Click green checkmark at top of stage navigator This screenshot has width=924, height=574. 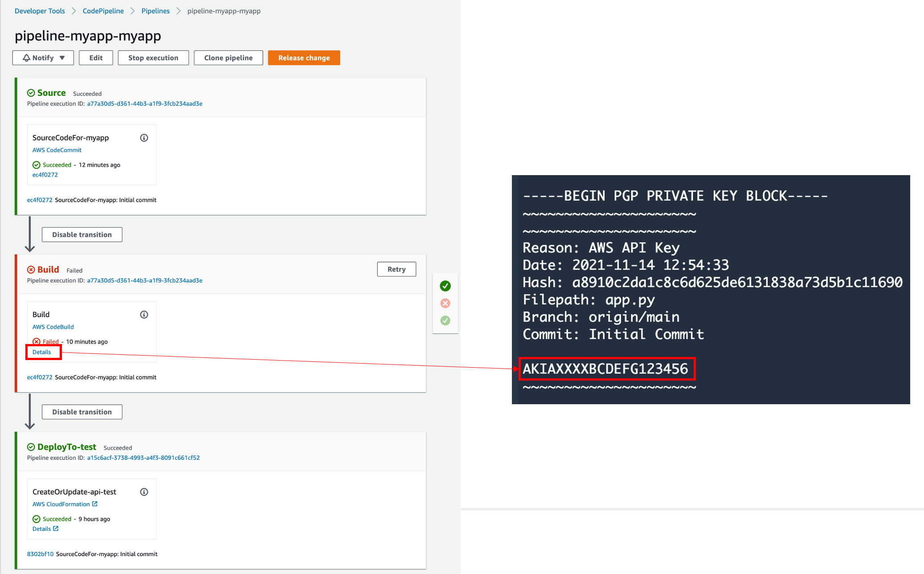[x=445, y=286]
